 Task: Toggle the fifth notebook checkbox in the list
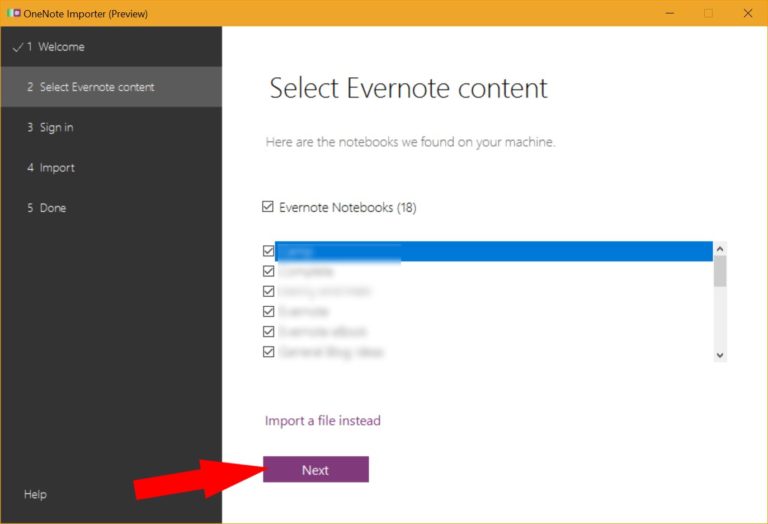(x=268, y=332)
